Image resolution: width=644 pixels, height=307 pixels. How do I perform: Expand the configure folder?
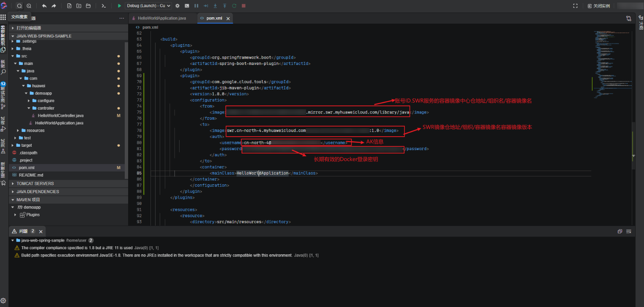[x=29, y=101]
